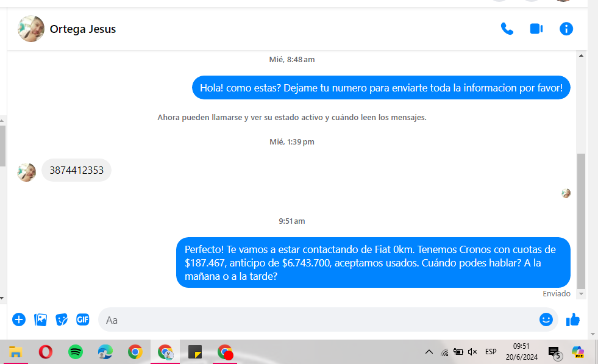Open Opera browser from taskbar
The width and height of the screenshot is (598, 364).
point(45,352)
